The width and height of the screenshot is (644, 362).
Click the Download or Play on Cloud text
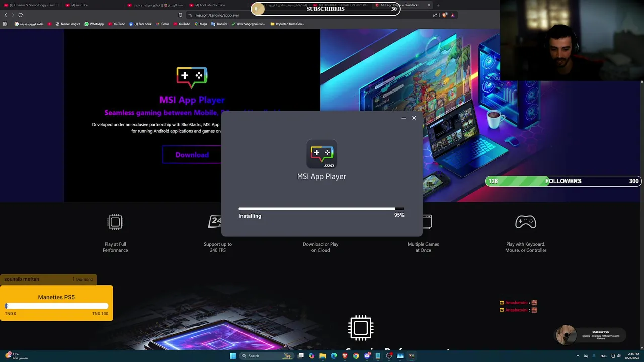[x=320, y=247]
